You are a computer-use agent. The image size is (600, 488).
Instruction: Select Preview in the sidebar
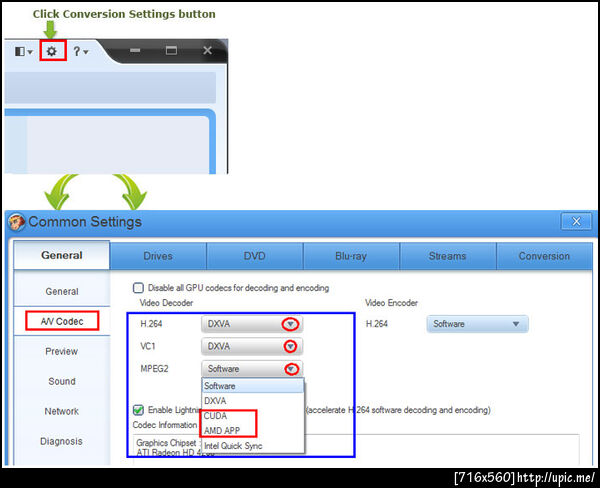coord(62,351)
